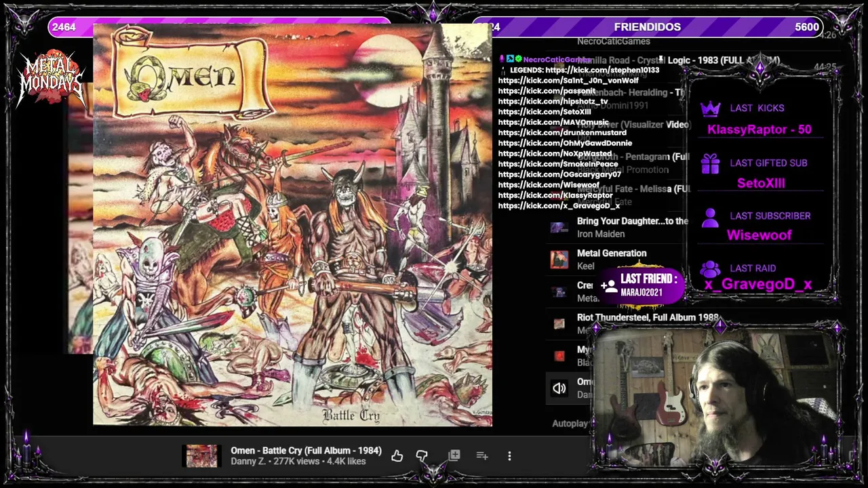Click 'Wisewoof' under Last Subscriber

759,235
